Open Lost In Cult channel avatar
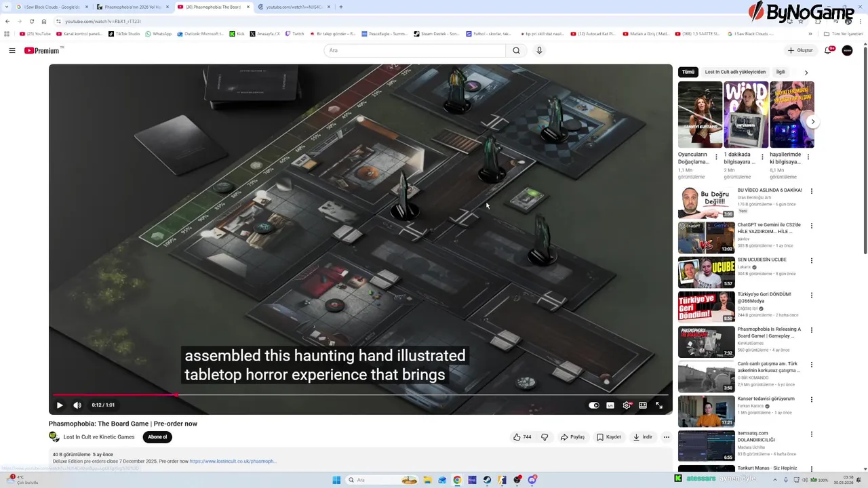Screen dimensions: 868x488 (54, 437)
